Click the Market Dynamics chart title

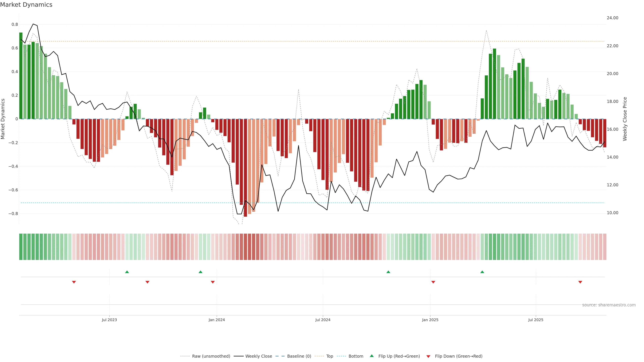[26, 5]
